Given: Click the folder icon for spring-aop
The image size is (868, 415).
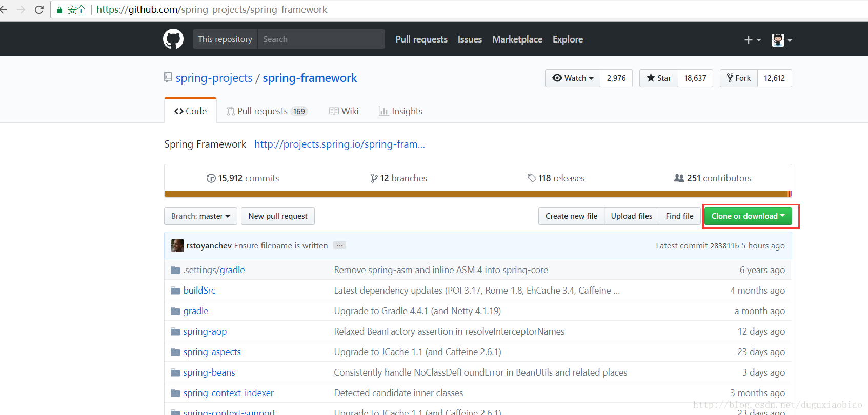Looking at the screenshot, I should 175,331.
